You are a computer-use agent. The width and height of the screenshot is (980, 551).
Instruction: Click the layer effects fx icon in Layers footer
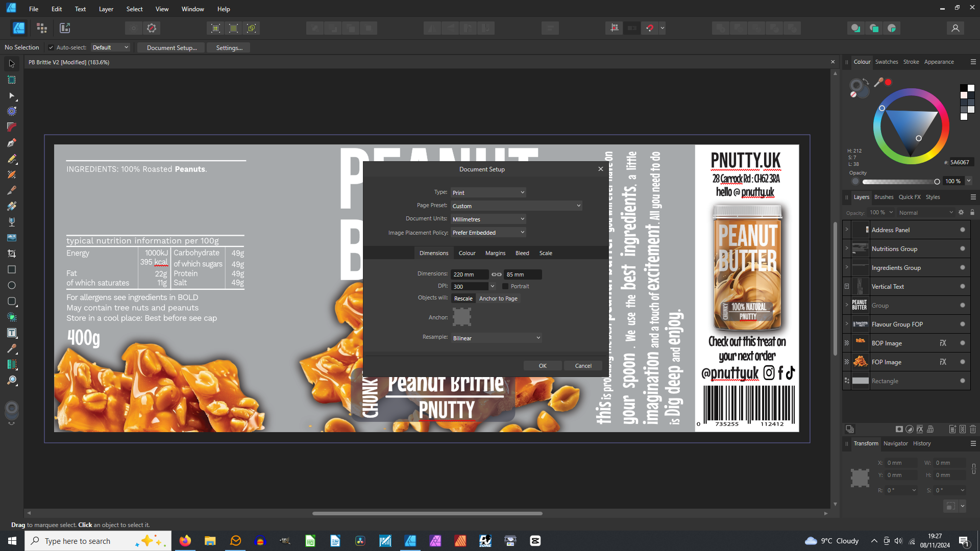(920, 429)
